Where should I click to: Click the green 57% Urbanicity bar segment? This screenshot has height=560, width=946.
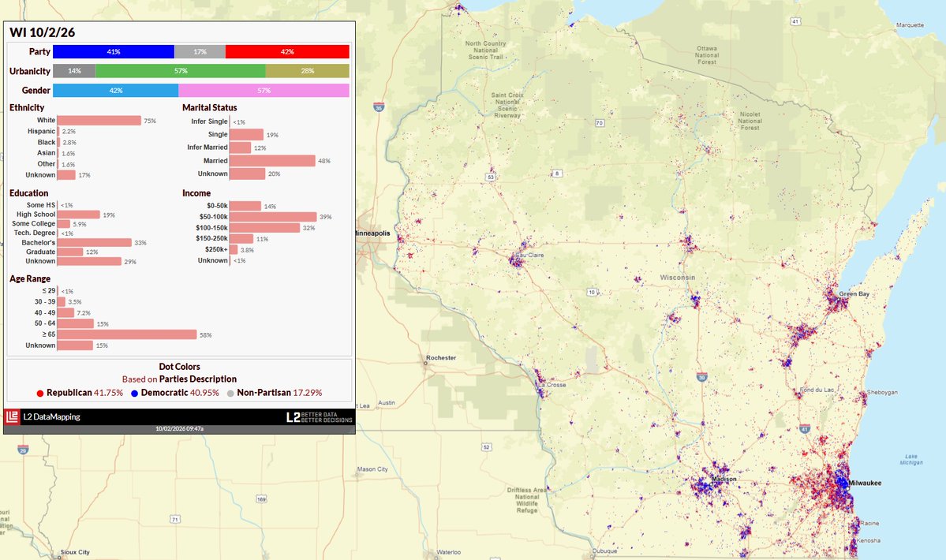[181, 71]
